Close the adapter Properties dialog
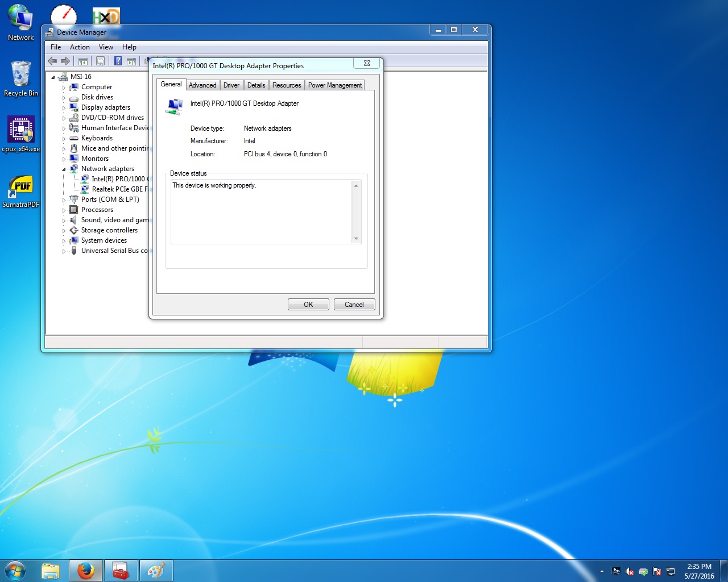Viewport: 728px width, 582px height. (367, 63)
